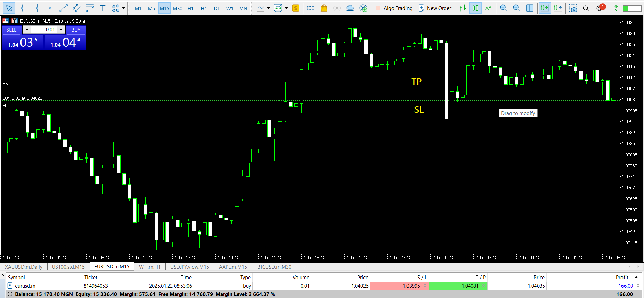Click the zoom out magnifier icon
Viewport: 644px width, 298px height.
(516, 8)
